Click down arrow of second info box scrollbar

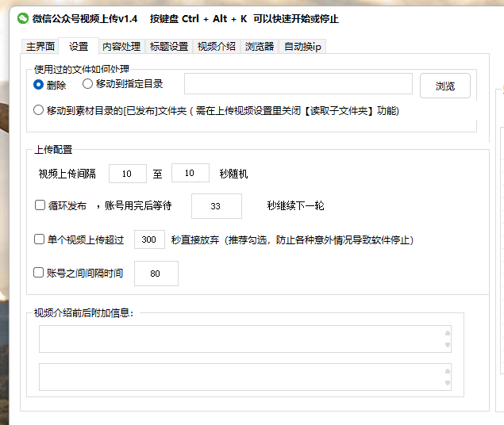(x=448, y=383)
